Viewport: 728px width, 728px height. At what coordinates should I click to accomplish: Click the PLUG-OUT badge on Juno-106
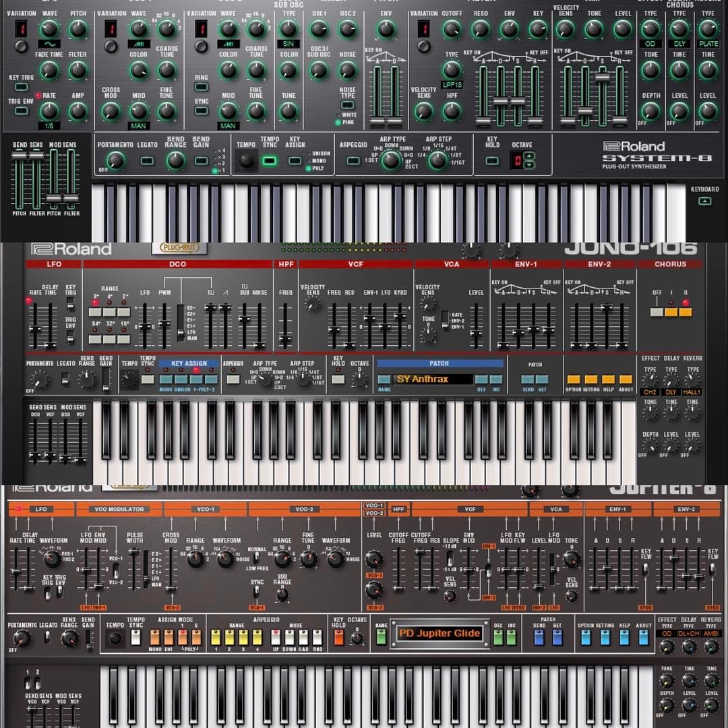pyautogui.click(x=179, y=247)
